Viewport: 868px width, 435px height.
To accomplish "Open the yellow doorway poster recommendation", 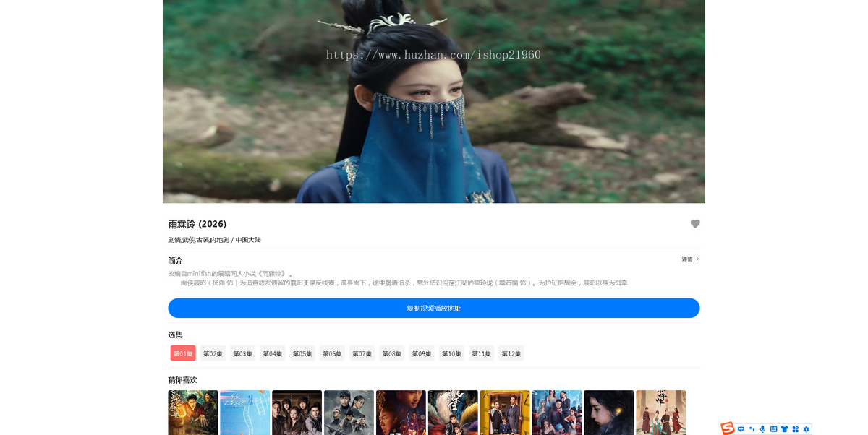I will coord(505,413).
